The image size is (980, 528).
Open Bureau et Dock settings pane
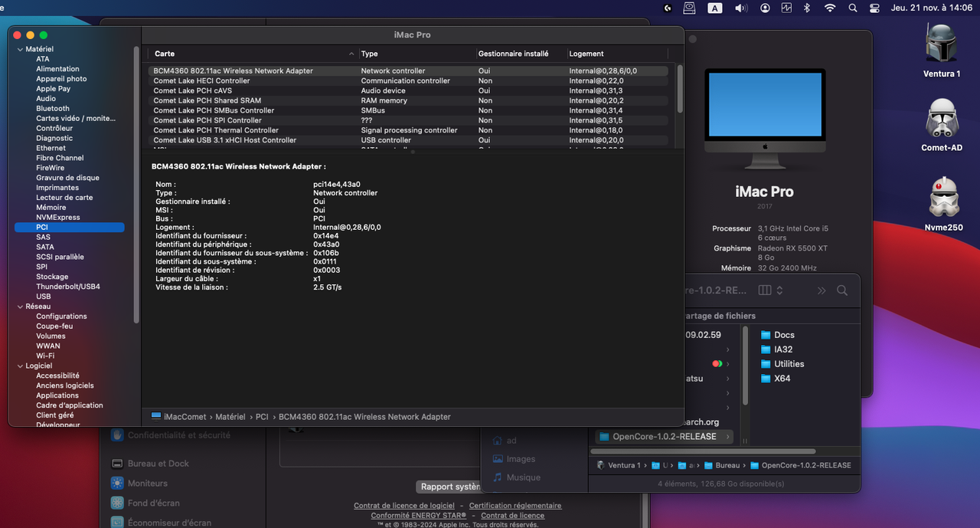(150, 464)
